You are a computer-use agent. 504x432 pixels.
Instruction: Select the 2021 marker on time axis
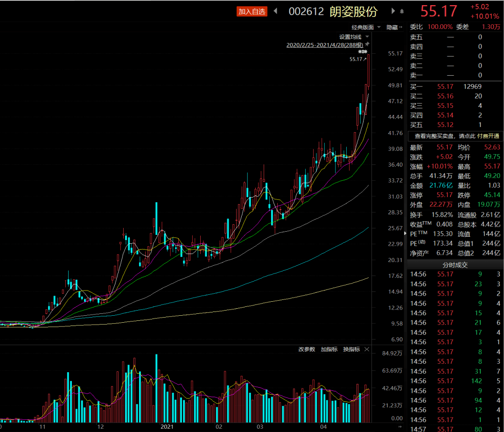pyautogui.click(x=167, y=427)
